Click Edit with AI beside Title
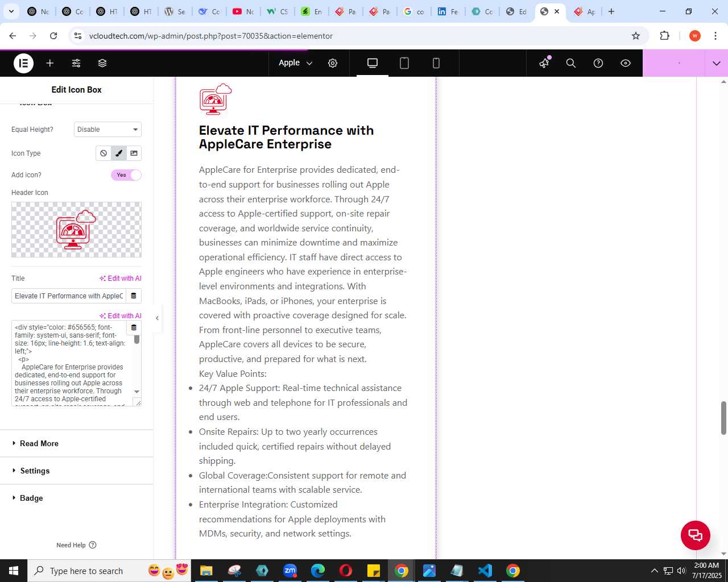This screenshot has height=582, width=728. pyautogui.click(x=121, y=278)
